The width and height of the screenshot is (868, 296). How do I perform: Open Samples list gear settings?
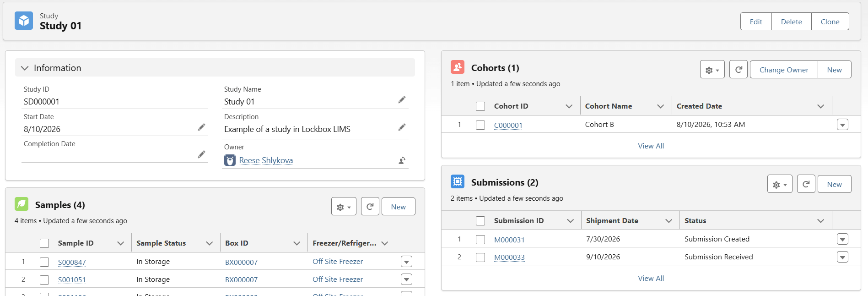click(344, 207)
